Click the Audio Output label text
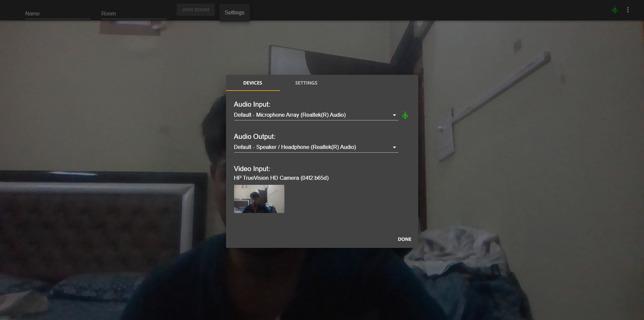This screenshot has width=644, height=320. (x=254, y=137)
